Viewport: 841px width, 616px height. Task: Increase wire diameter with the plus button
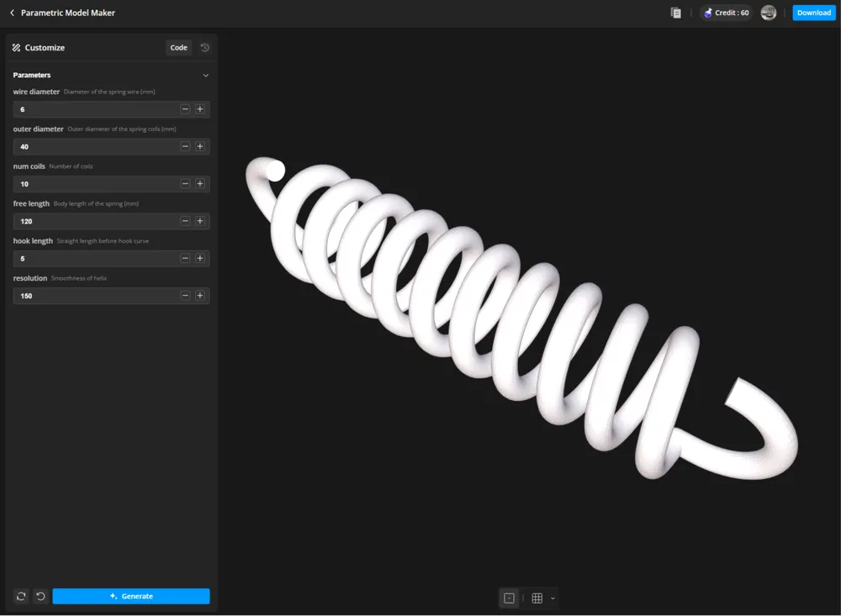tap(200, 109)
